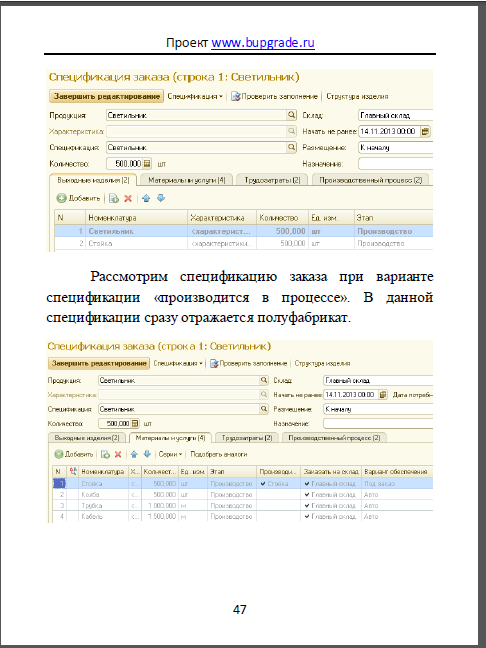Click 1 500,000 quantity cell
The width and height of the screenshot is (486, 648).
[x=160, y=517]
